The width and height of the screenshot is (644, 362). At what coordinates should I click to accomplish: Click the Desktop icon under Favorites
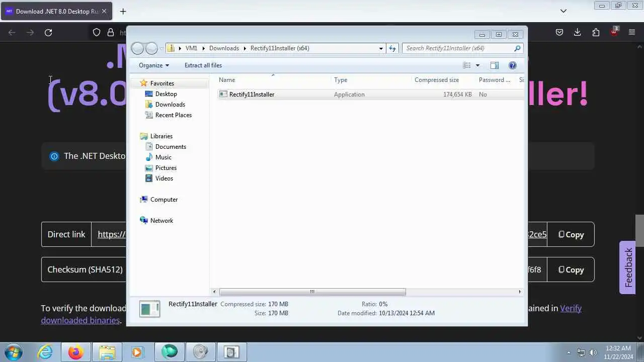149,94
